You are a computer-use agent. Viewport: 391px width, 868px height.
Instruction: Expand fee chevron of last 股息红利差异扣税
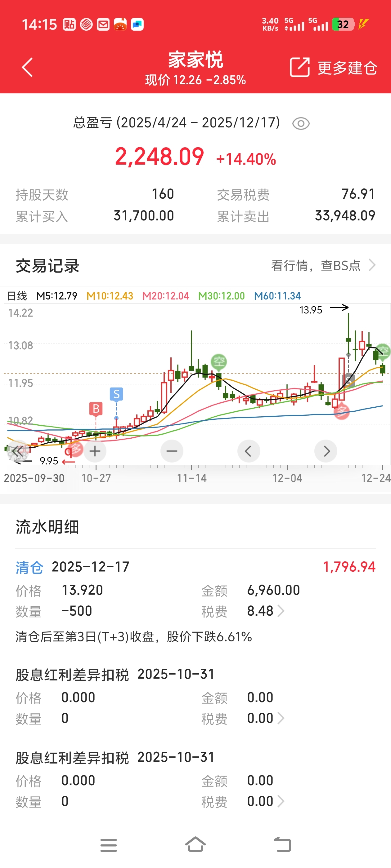281,801
